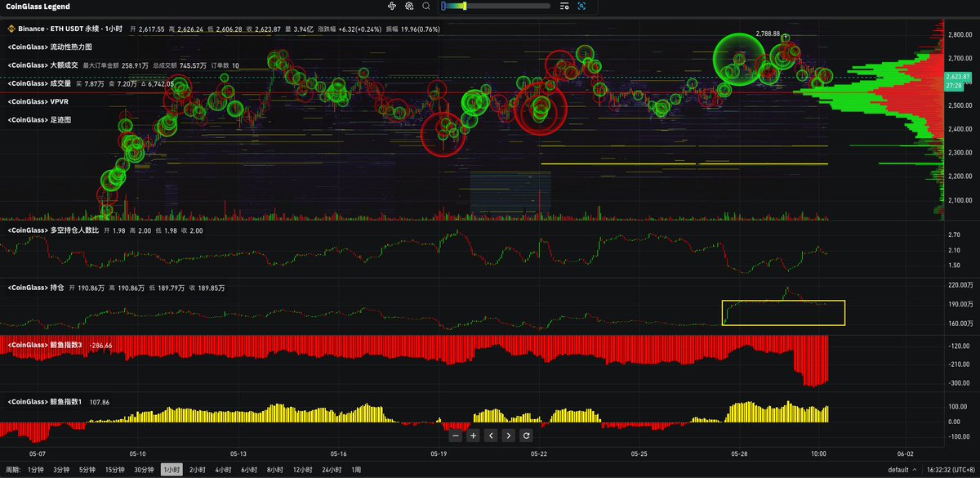The width and height of the screenshot is (980, 478).
Task: Click the 05-13 date on time axis
Action: pyautogui.click(x=238, y=453)
